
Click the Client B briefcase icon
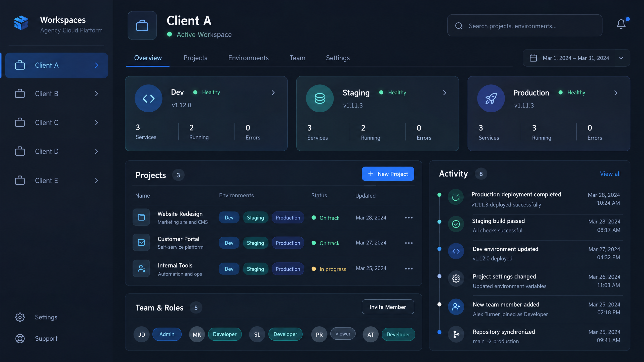20,94
